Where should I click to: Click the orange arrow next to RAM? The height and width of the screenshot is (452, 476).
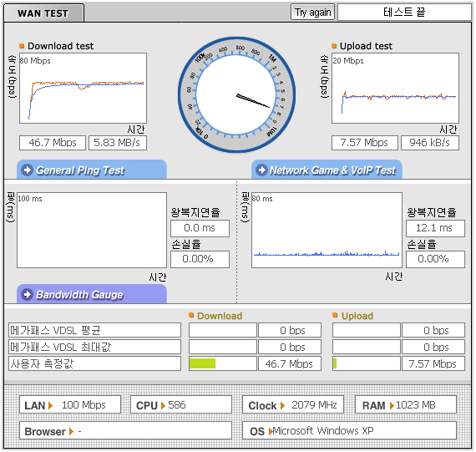point(392,405)
